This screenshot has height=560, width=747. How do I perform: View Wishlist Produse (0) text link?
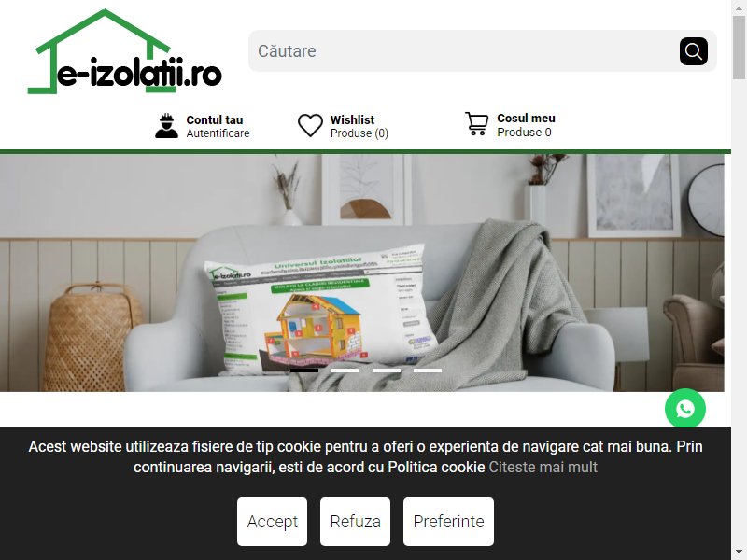coord(359,133)
